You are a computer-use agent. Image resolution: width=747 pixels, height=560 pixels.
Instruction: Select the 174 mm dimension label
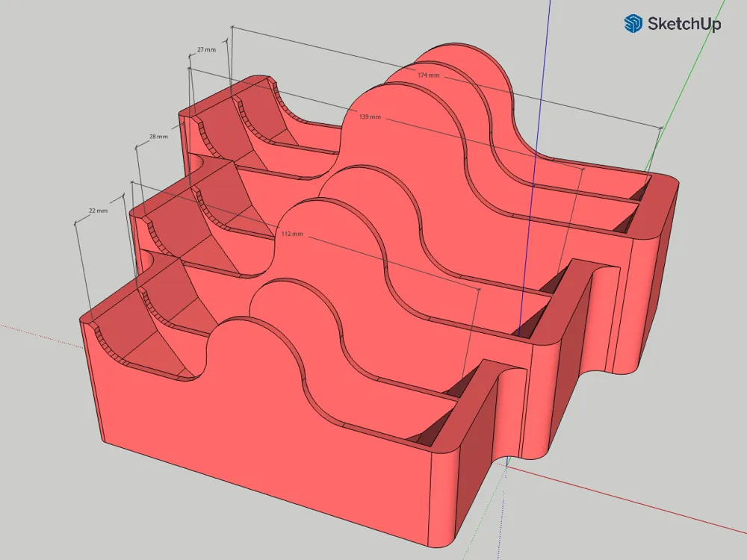[x=429, y=75]
